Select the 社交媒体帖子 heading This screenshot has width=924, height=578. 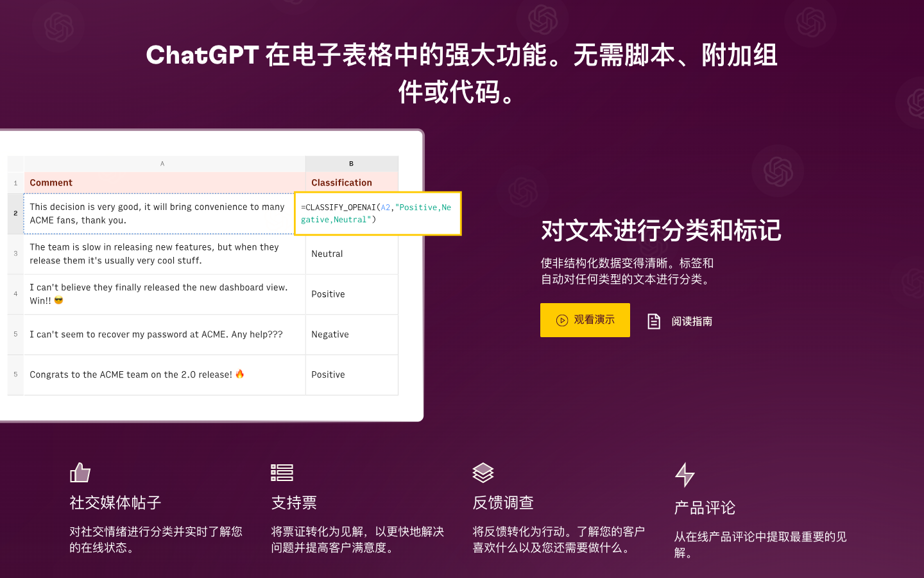pos(116,503)
